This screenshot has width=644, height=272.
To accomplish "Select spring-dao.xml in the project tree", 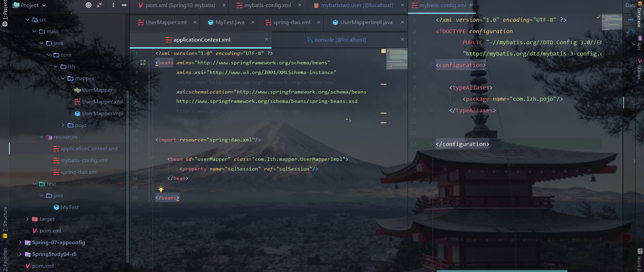I will 79,172.
